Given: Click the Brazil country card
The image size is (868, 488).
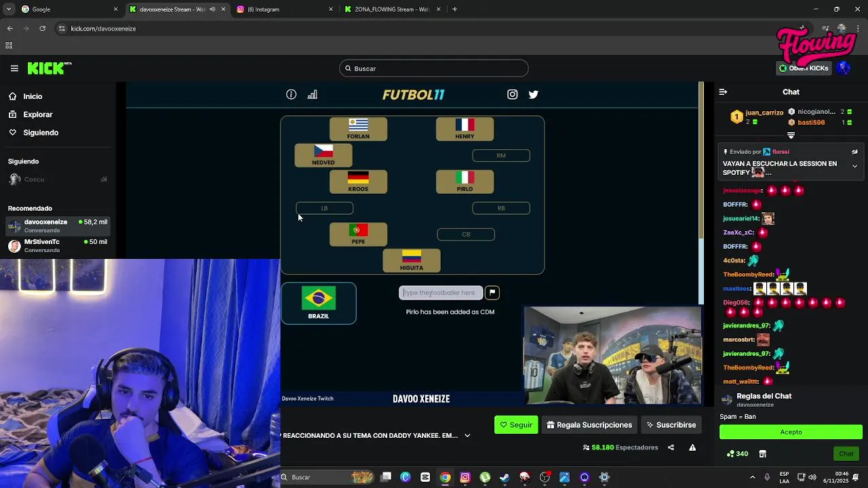Looking at the screenshot, I should point(319,303).
